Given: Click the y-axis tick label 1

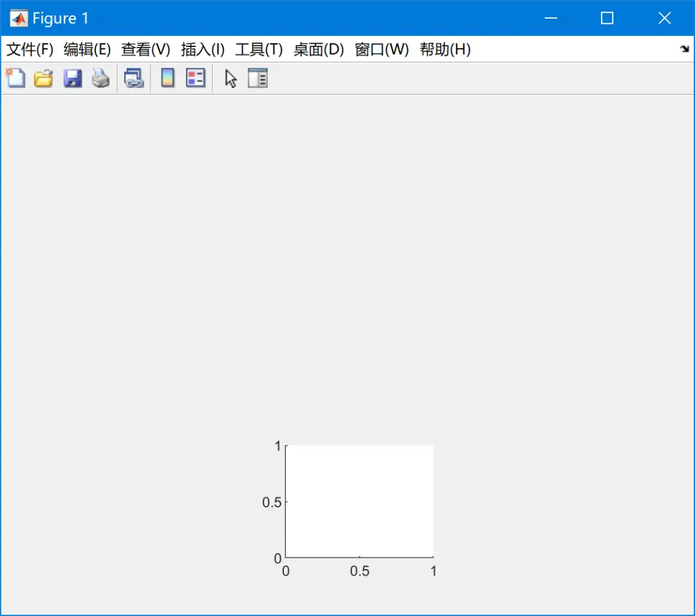Looking at the screenshot, I should [x=278, y=445].
